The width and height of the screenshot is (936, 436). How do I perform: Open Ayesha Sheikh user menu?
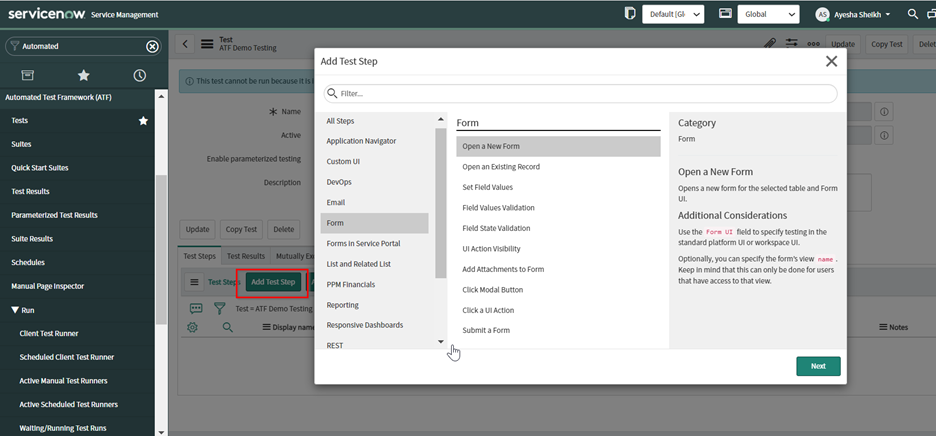(x=854, y=14)
